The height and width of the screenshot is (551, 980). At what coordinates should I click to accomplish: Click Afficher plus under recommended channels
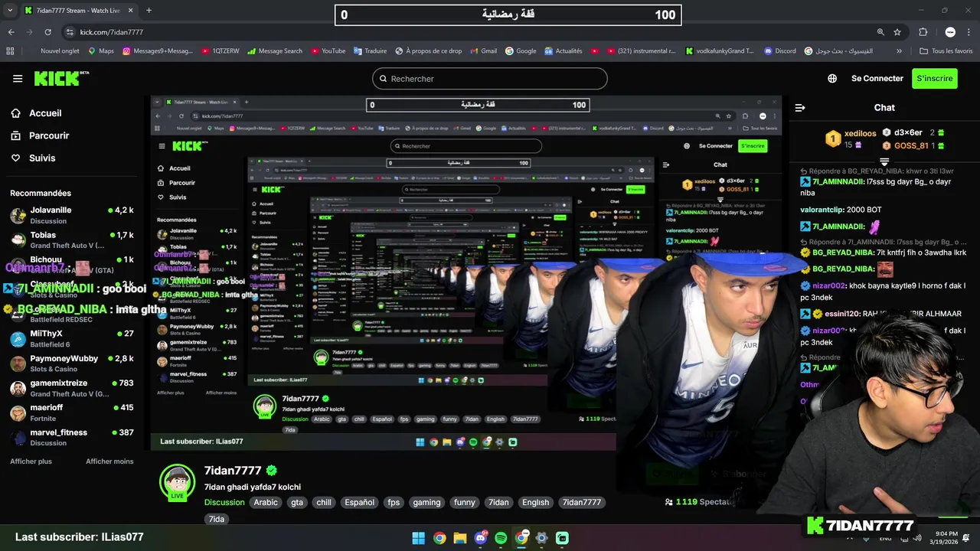(31, 461)
